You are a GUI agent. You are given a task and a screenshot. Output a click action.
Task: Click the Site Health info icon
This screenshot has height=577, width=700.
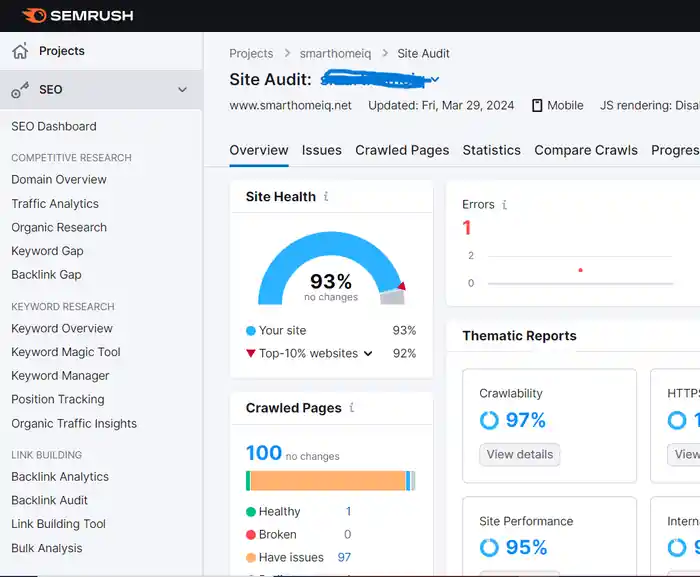[326, 197]
